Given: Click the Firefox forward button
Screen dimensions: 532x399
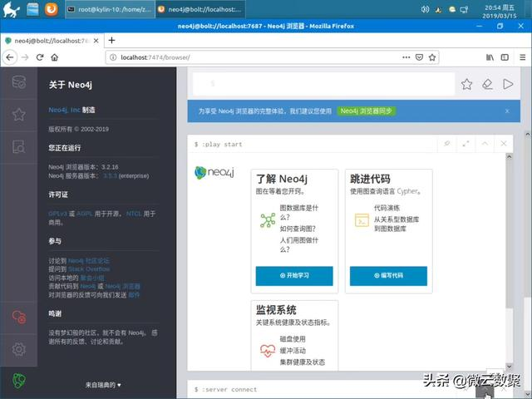Looking at the screenshot, I should (25, 57).
